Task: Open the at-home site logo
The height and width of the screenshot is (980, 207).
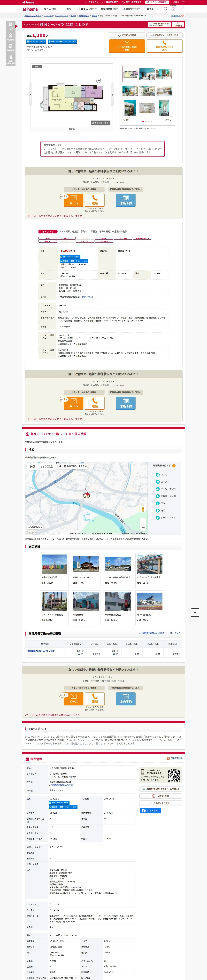Action: pos(30,9)
